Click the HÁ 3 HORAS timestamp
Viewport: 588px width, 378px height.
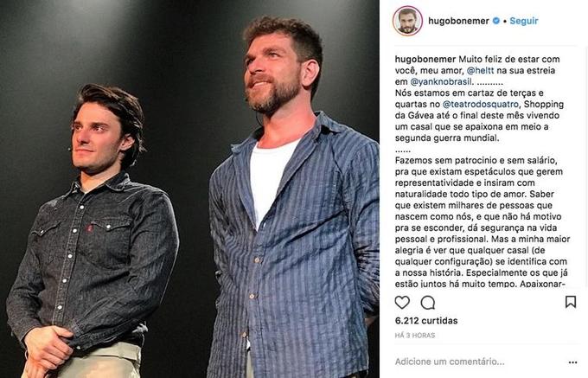click(x=415, y=336)
